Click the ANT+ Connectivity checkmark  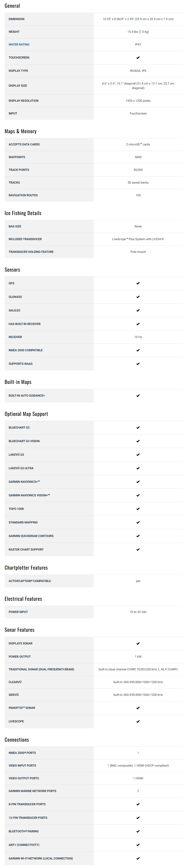[x=138, y=845]
